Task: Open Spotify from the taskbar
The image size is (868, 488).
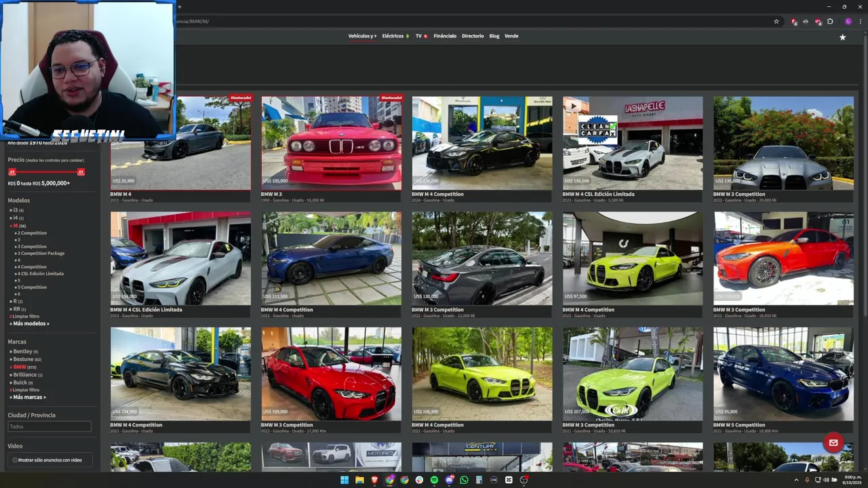Action: pos(434,480)
